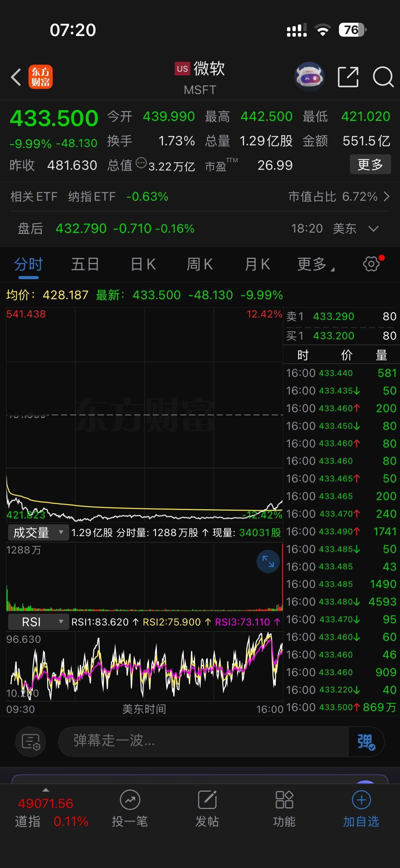Tap the 昨收 481.630 value
400x868 pixels.
click(x=72, y=165)
